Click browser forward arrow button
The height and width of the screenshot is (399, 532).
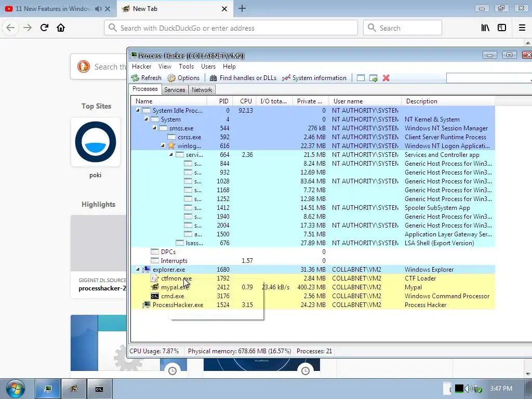tap(28, 28)
